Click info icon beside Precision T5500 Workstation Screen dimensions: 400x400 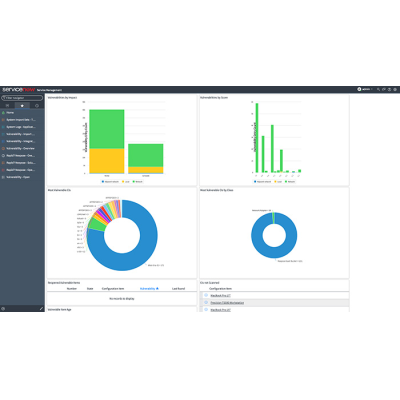point(206,302)
